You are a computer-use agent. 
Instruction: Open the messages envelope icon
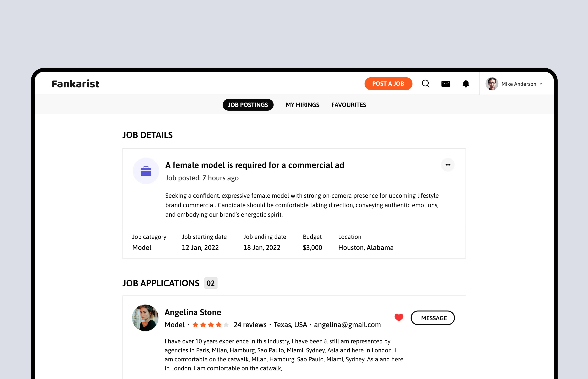point(446,84)
